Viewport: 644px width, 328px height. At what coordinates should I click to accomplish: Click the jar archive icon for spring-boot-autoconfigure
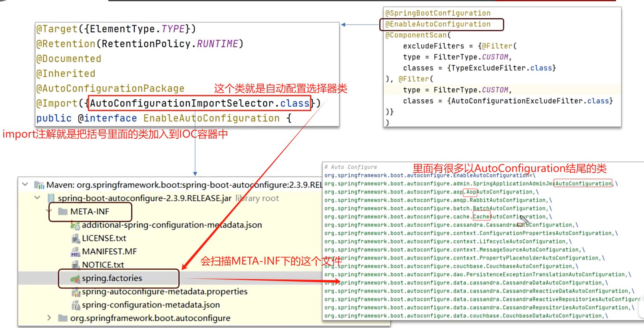click(x=51, y=198)
